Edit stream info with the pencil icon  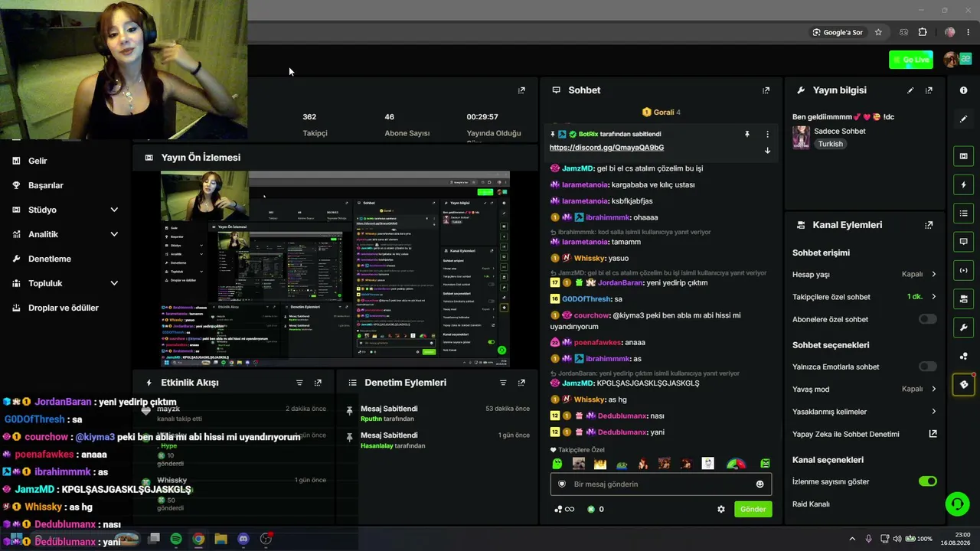click(x=910, y=90)
